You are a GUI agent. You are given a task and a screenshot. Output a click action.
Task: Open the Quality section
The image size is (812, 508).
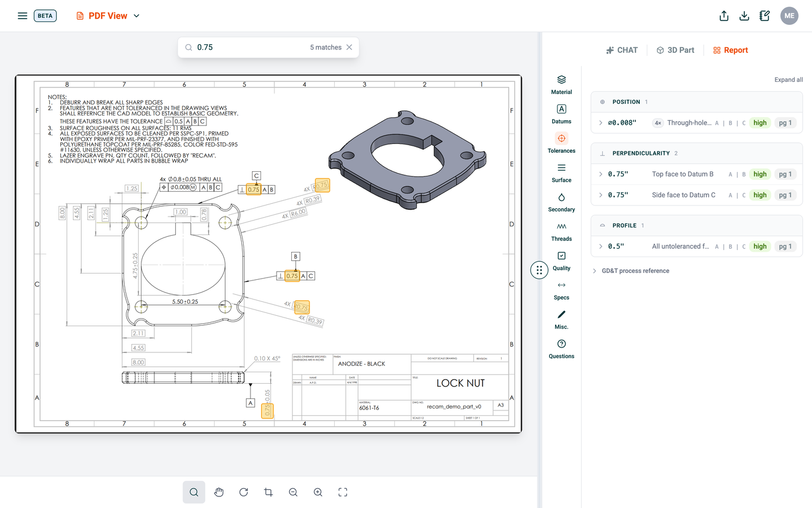(561, 261)
